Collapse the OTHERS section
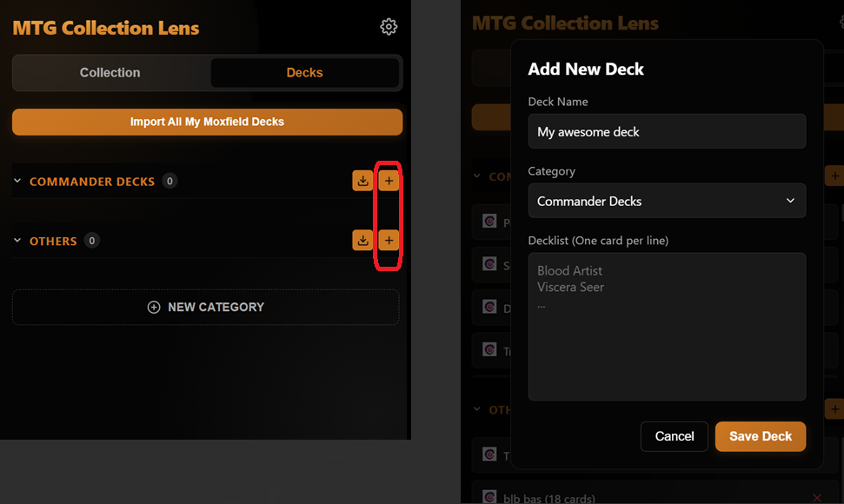This screenshot has width=844, height=504. pos(19,241)
